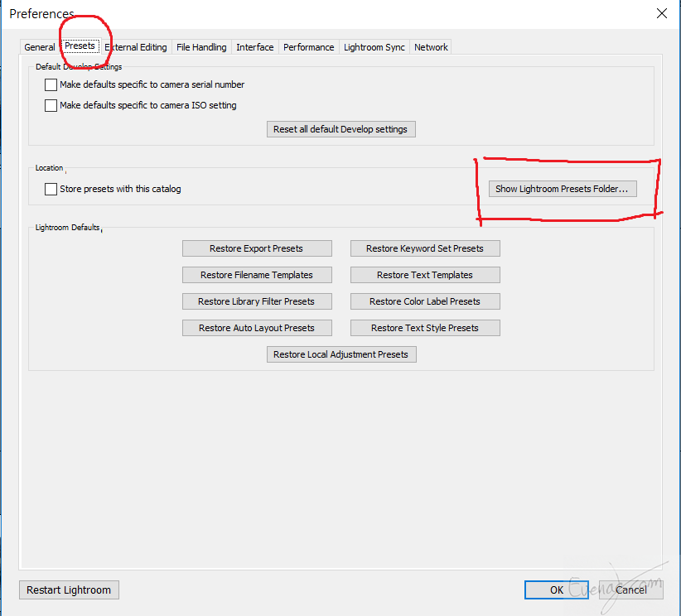
Task: Open the External Editing tab
Action: pyautogui.click(x=136, y=47)
